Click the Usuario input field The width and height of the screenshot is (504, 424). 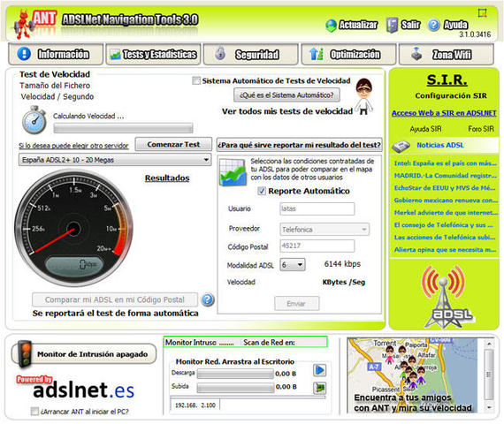317,208
